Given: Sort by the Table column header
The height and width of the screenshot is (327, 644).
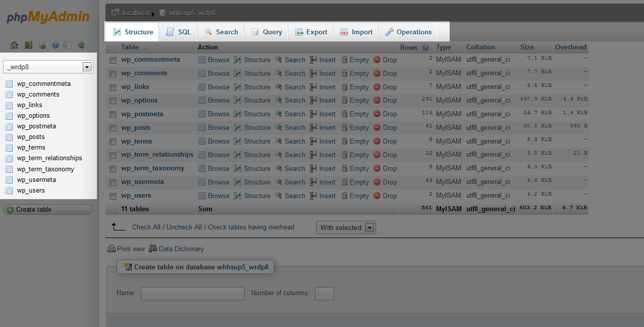Looking at the screenshot, I should pyautogui.click(x=130, y=48).
